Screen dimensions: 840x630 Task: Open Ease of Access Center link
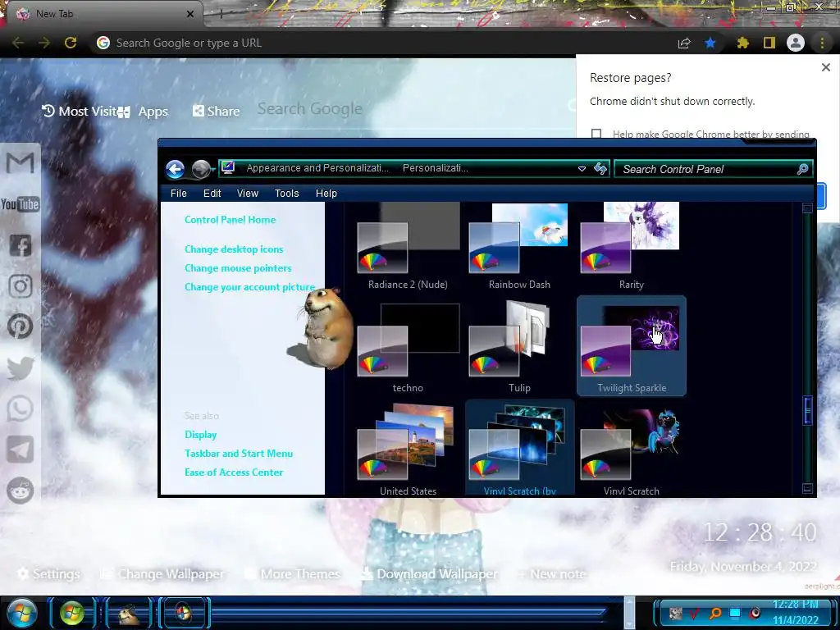[234, 472]
